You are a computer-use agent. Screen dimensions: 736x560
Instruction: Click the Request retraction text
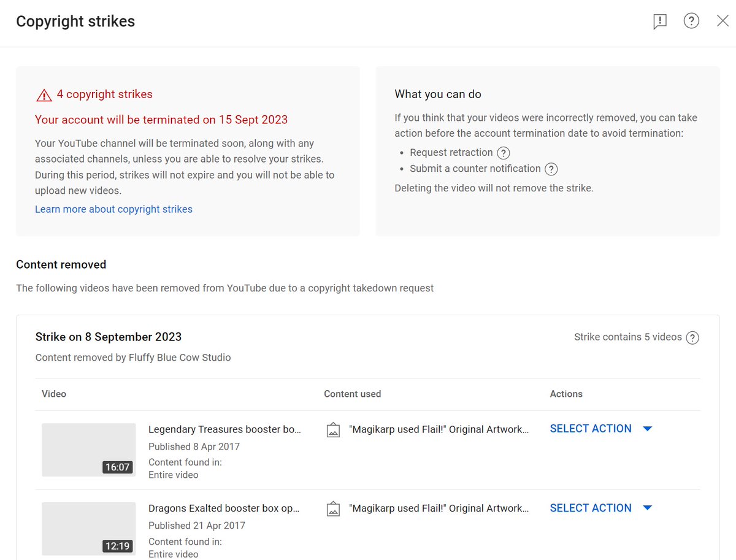point(451,152)
